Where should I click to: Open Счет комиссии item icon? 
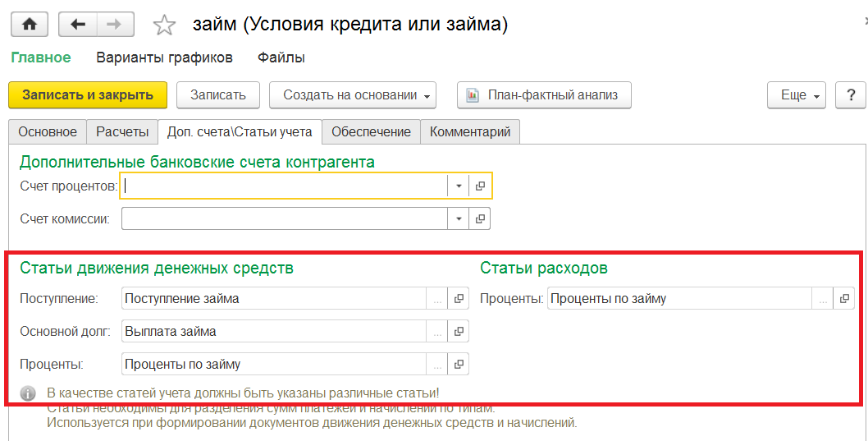(480, 218)
